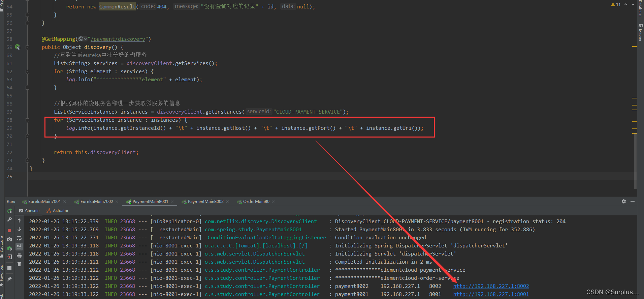Click 'return this.discoveryClient;' on line 72
644x299 pixels.
tap(96, 152)
